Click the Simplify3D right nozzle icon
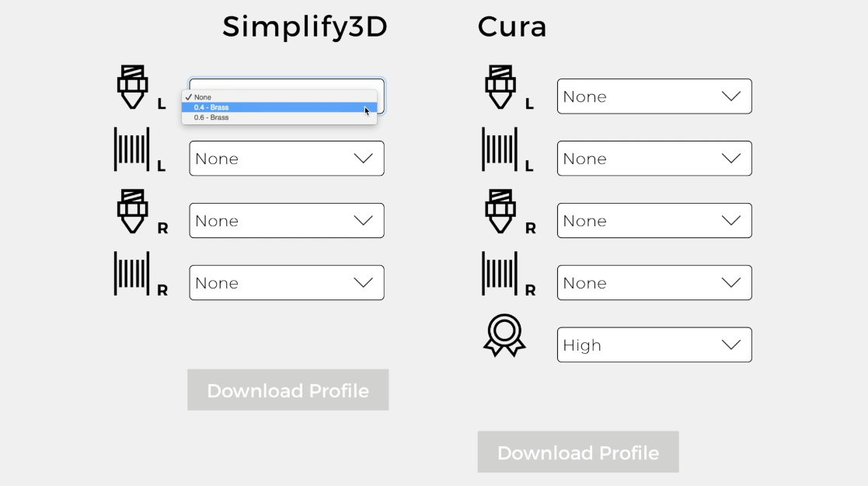 click(132, 212)
